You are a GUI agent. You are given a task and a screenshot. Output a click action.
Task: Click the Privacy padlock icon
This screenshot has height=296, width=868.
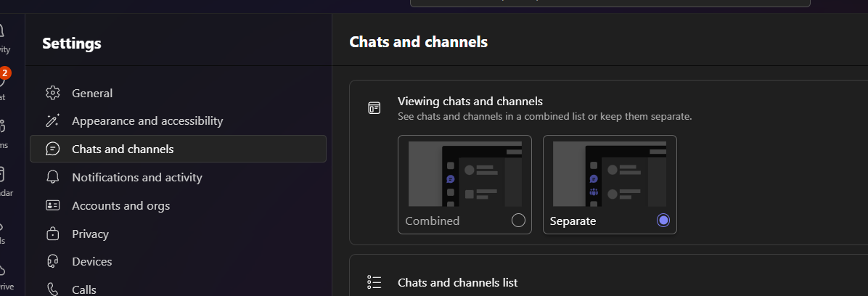click(x=52, y=234)
